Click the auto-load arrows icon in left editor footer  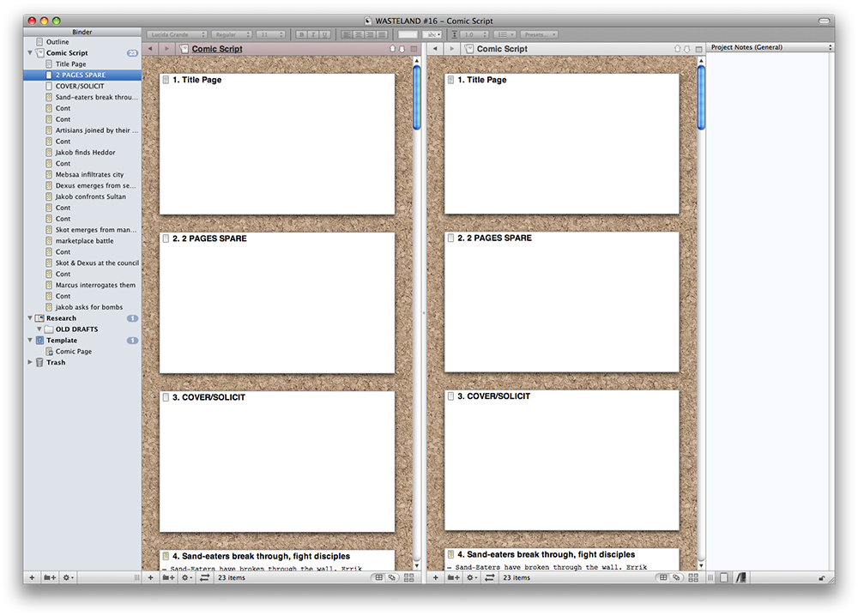[204, 578]
